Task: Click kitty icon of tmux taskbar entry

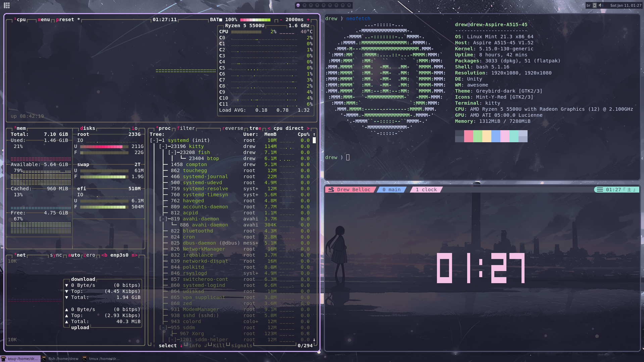Action: (85, 359)
